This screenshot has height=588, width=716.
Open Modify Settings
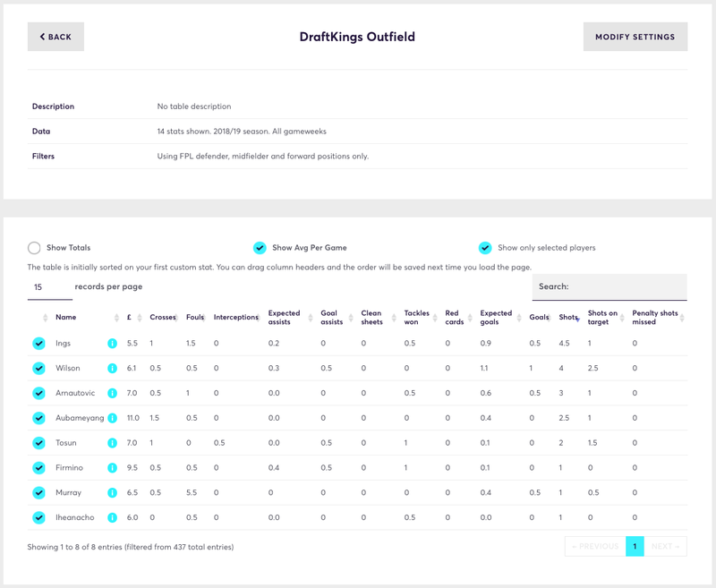(x=635, y=37)
